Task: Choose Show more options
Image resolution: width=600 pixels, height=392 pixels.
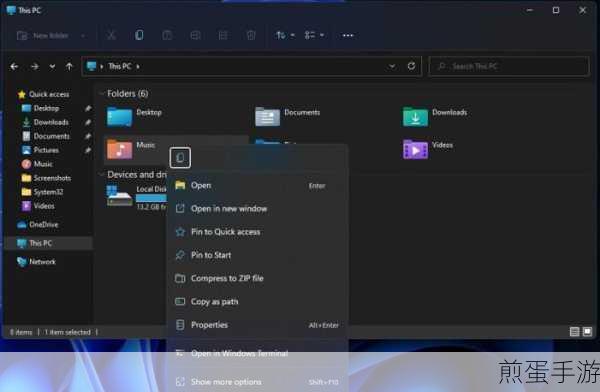Action: [257, 382]
